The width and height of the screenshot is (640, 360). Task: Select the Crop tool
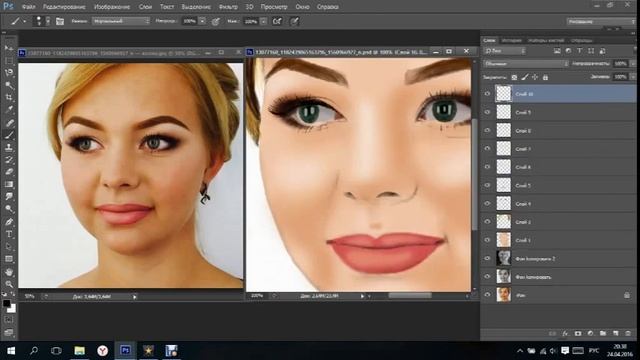coord(9,98)
